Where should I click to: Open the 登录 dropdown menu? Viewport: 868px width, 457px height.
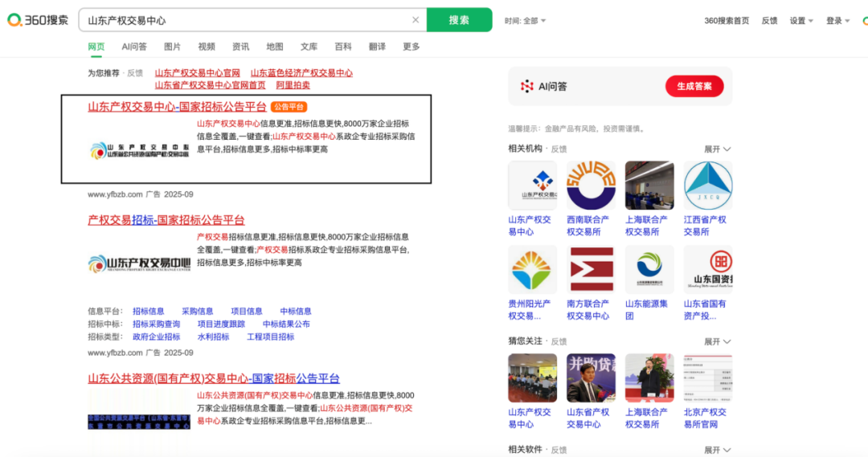pyautogui.click(x=837, y=21)
